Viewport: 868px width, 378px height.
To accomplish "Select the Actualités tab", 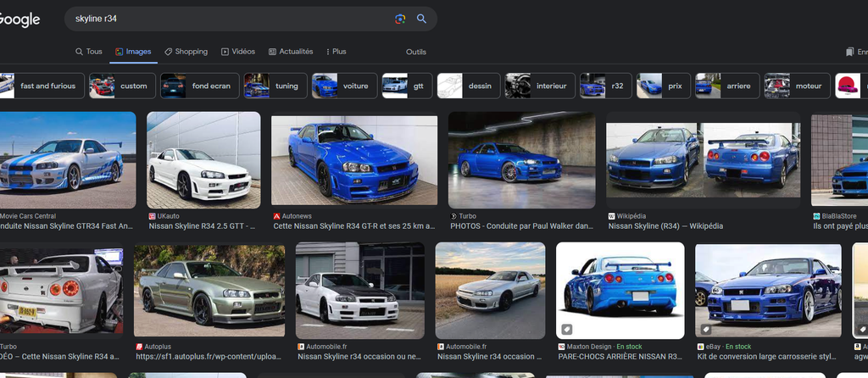I will (x=291, y=52).
